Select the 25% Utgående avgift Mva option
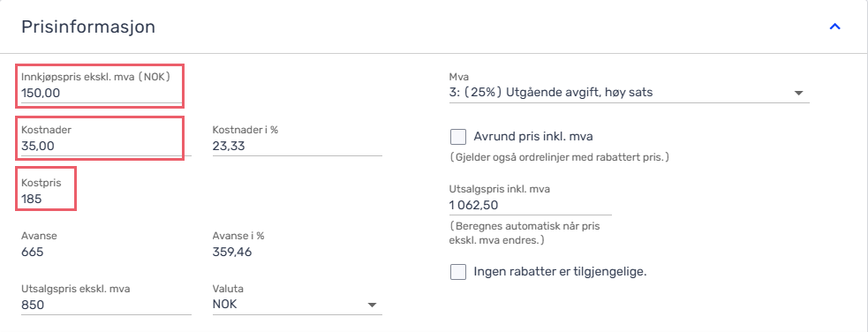868x332 pixels. [551, 93]
